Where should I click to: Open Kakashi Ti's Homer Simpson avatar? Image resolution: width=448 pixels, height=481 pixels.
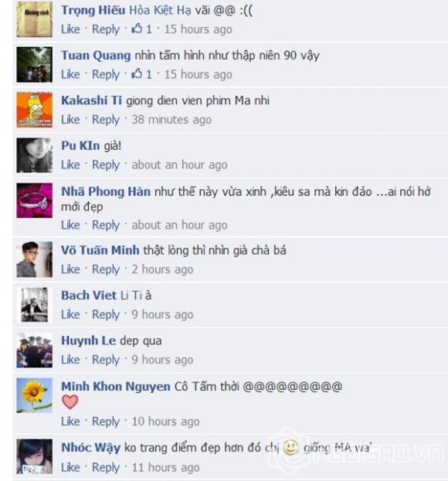click(34, 110)
